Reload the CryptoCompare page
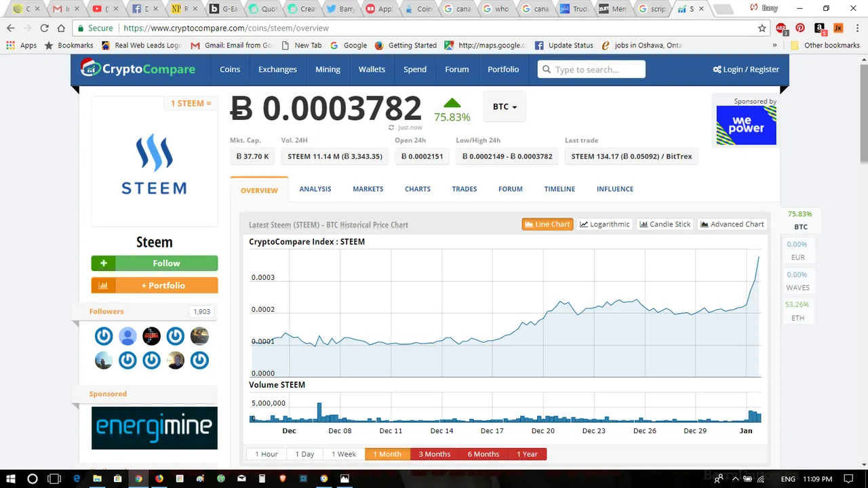 pos(44,28)
